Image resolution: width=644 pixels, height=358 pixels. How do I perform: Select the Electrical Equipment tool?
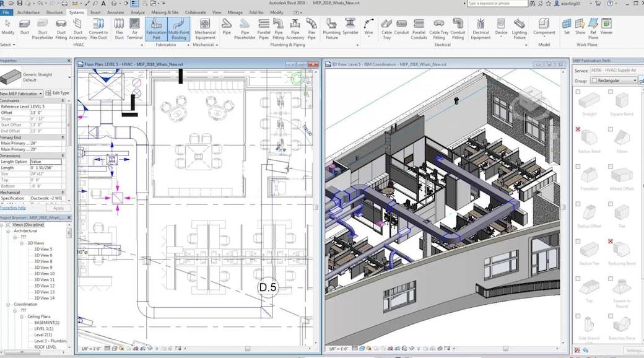point(481,28)
